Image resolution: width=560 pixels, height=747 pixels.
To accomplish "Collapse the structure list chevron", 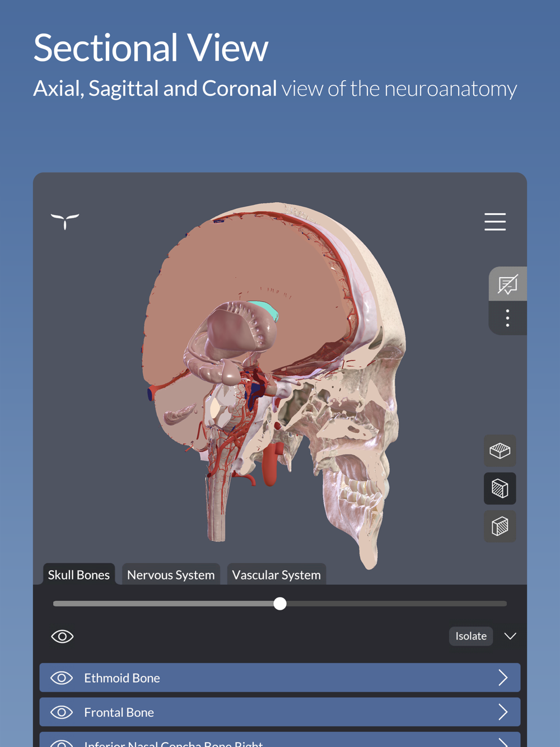I will (510, 636).
